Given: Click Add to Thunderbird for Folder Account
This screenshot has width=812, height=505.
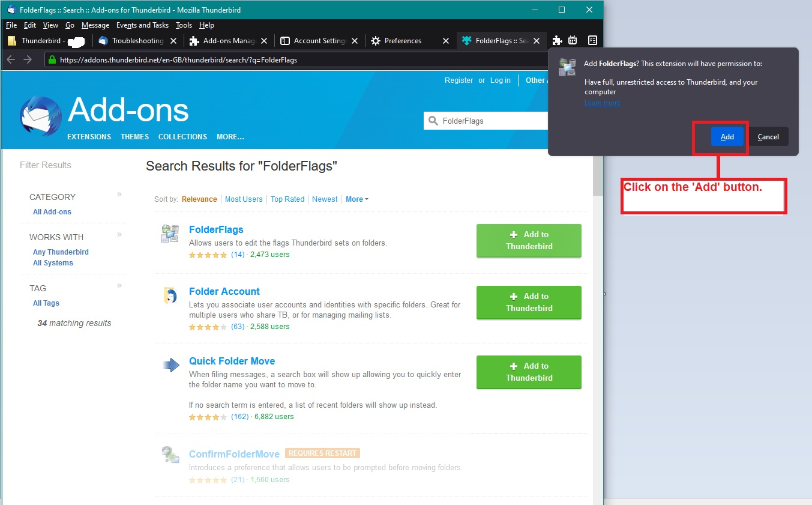Looking at the screenshot, I should [529, 302].
